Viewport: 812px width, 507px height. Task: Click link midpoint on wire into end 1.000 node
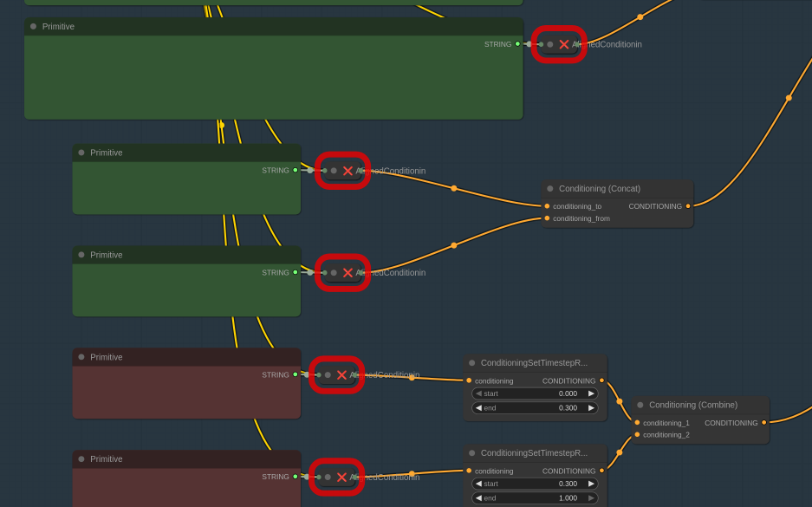(x=412, y=473)
